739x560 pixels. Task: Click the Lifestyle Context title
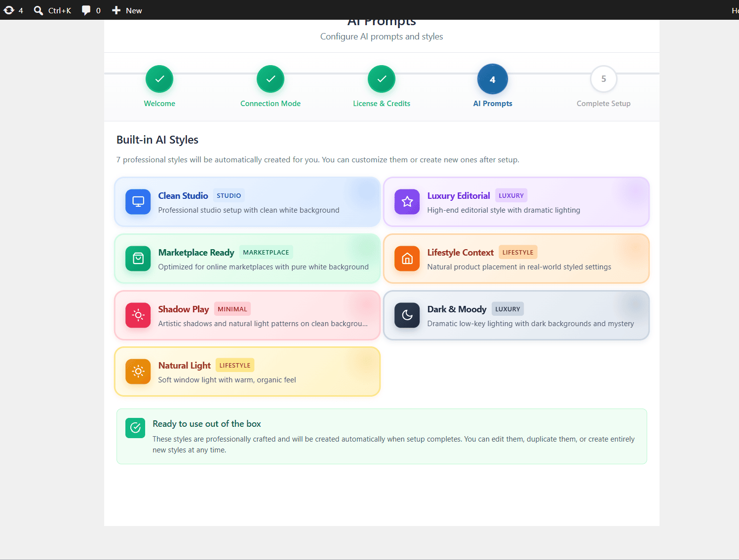(460, 253)
